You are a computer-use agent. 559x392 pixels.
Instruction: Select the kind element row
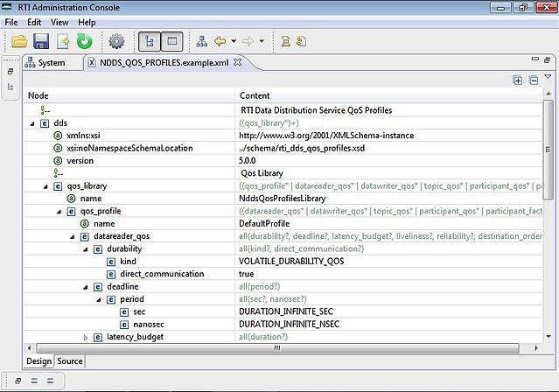(x=283, y=261)
